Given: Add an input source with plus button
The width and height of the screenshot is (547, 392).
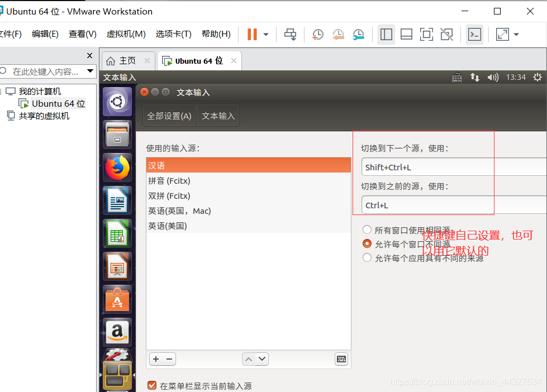Looking at the screenshot, I should [x=156, y=359].
